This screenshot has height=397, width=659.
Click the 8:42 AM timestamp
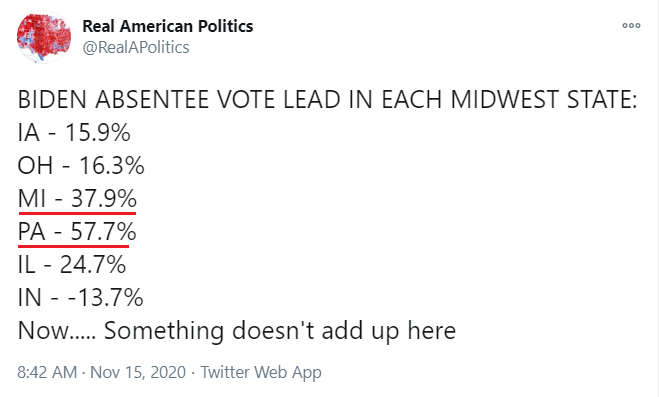pos(47,372)
